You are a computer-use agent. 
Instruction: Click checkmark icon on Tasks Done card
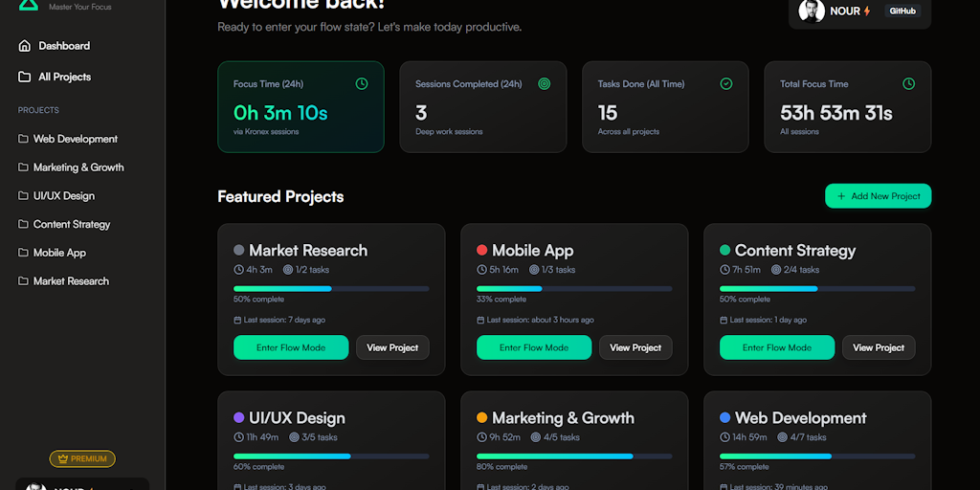pos(726,84)
